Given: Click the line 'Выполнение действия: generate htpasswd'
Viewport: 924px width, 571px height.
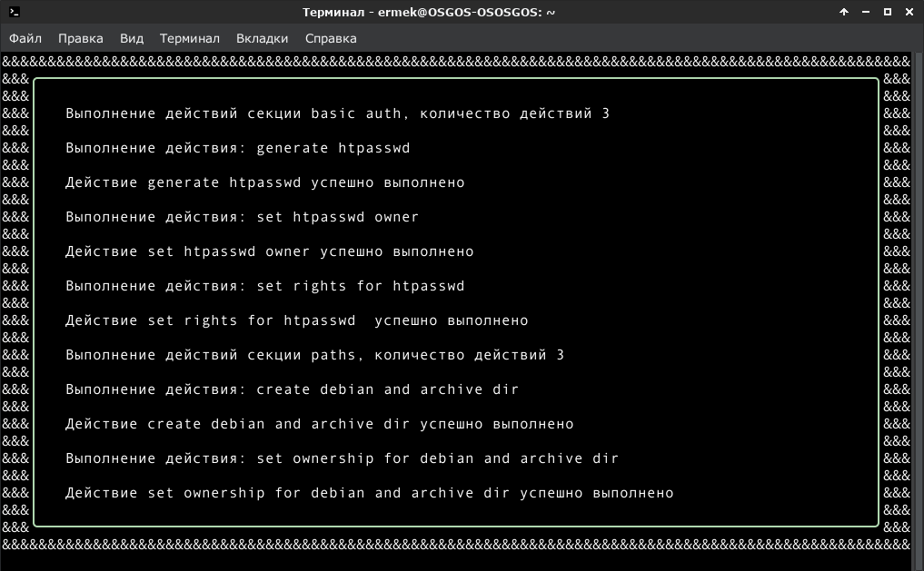Looking at the screenshot, I should [238, 148].
